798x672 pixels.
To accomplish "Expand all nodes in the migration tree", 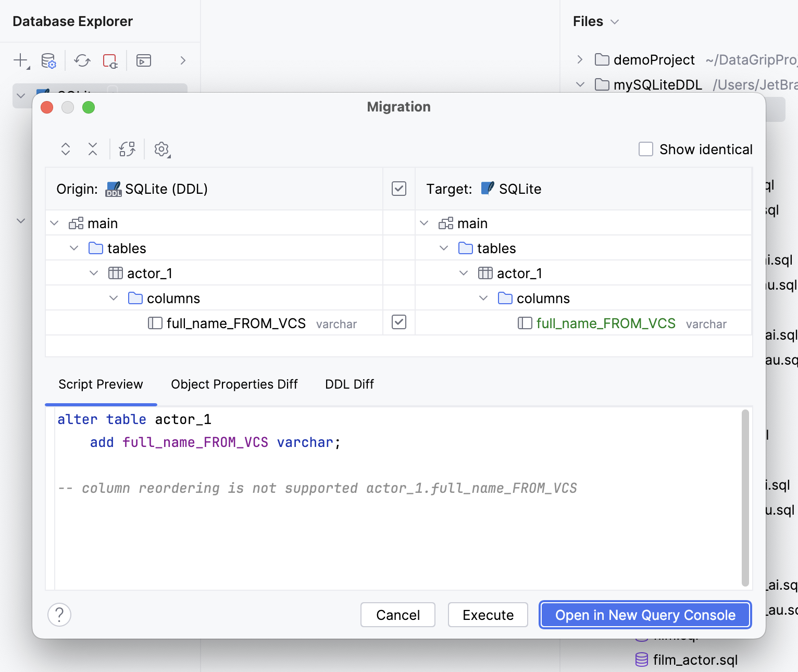I will tap(66, 149).
